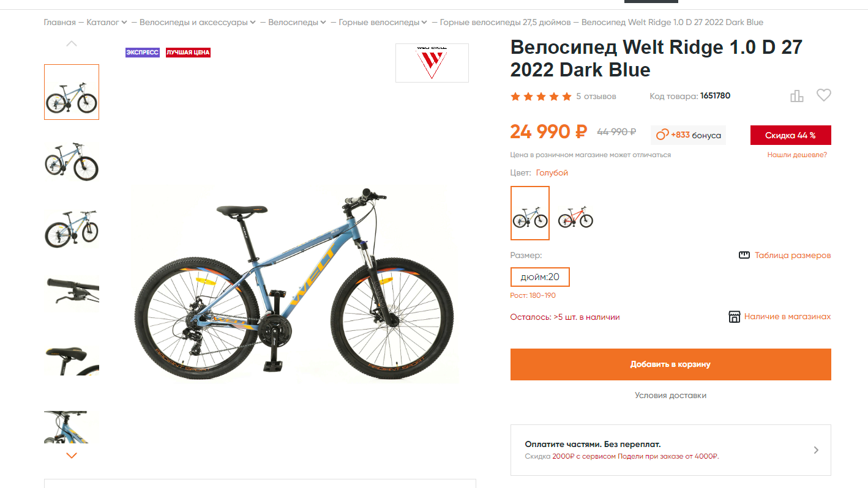Show next thumbnails with down arrow

(72, 456)
